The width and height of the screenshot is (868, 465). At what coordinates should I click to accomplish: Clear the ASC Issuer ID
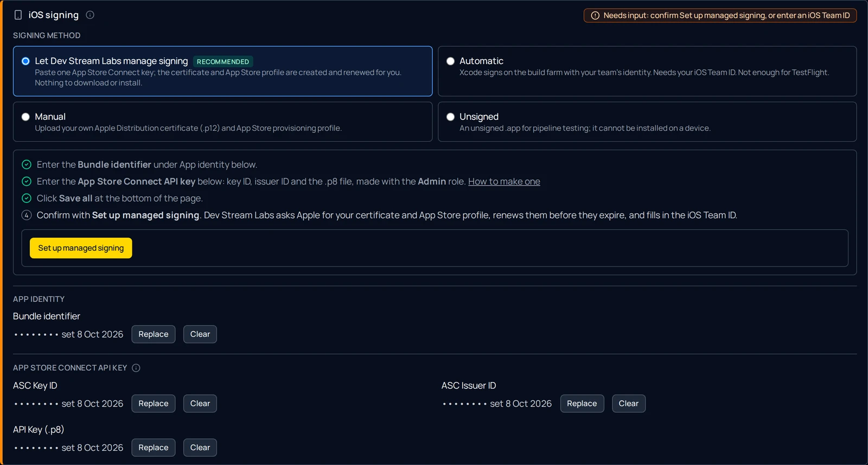(x=629, y=404)
